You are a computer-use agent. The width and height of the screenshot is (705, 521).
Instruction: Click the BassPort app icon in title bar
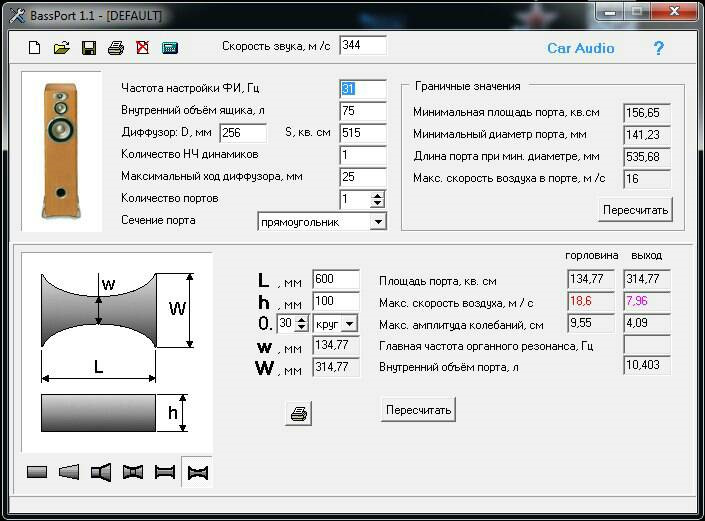pyautogui.click(x=18, y=16)
